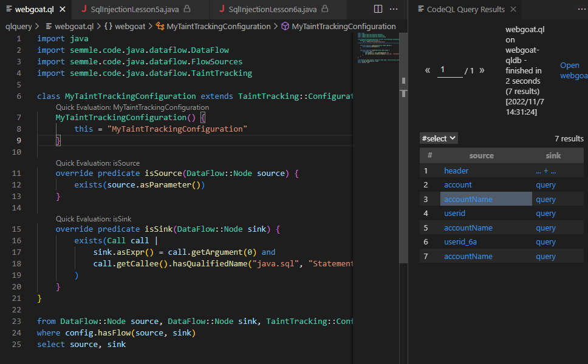588x364 pixels.
Task: Click the lock icon on SqlInjectionLesson5a.java tab
Action: pyautogui.click(x=186, y=9)
